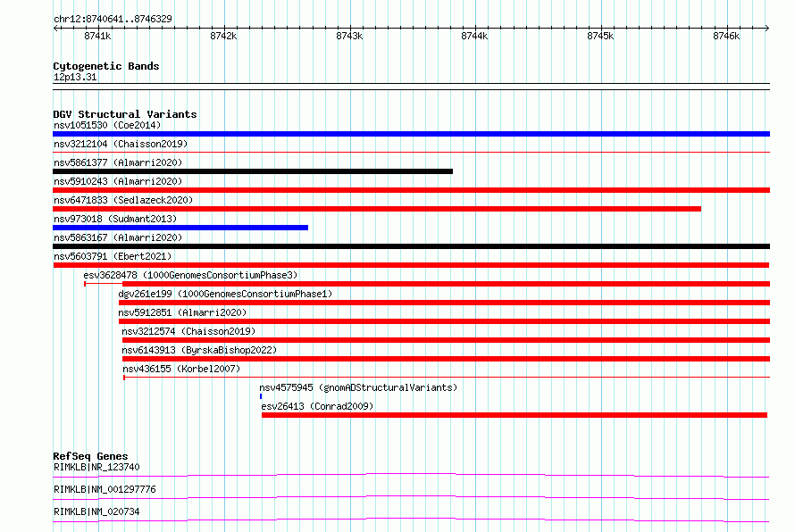Select the 12p13.31 band label
The image size is (795, 532).
tap(75, 77)
